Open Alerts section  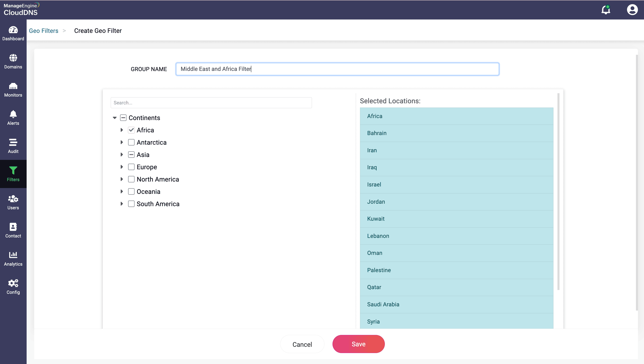tap(13, 117)
